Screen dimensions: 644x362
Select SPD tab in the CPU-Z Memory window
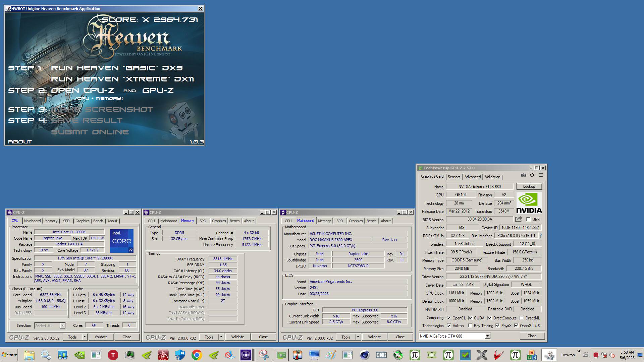pyautogui.click(x=203, y=221)
